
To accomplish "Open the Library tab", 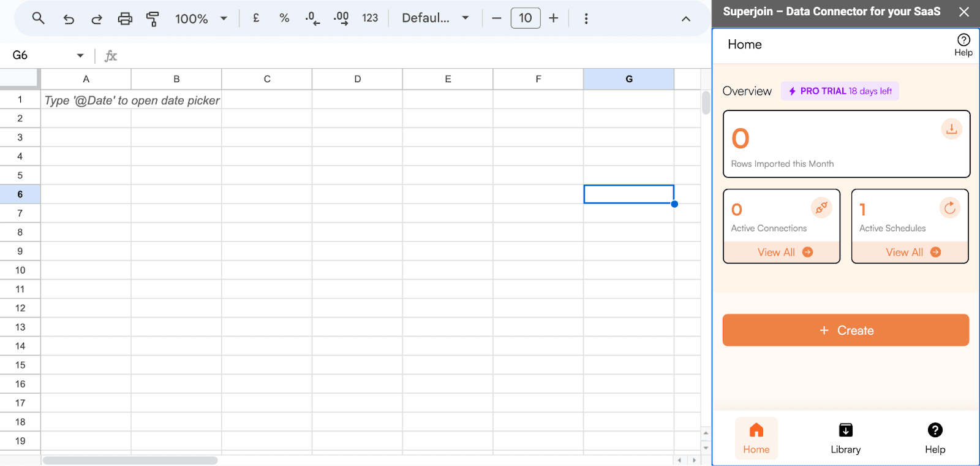I will click(x=846, y=438).
